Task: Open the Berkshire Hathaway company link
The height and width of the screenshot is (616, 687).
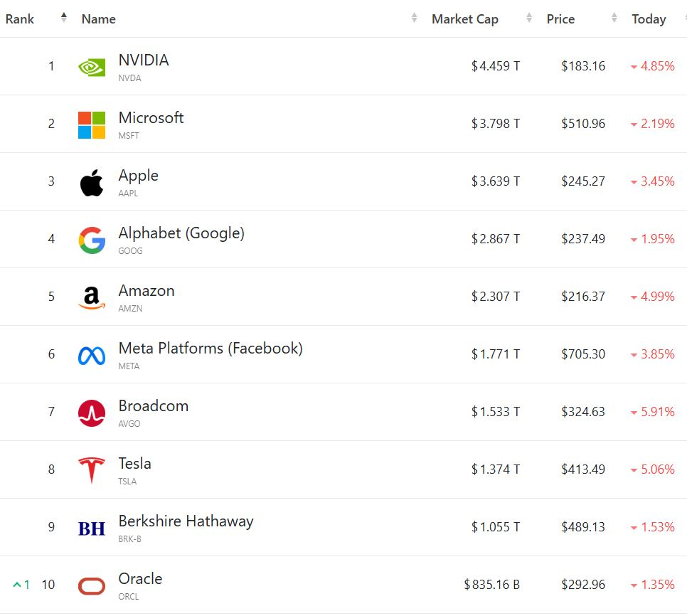Action: [x=186, y=521]
